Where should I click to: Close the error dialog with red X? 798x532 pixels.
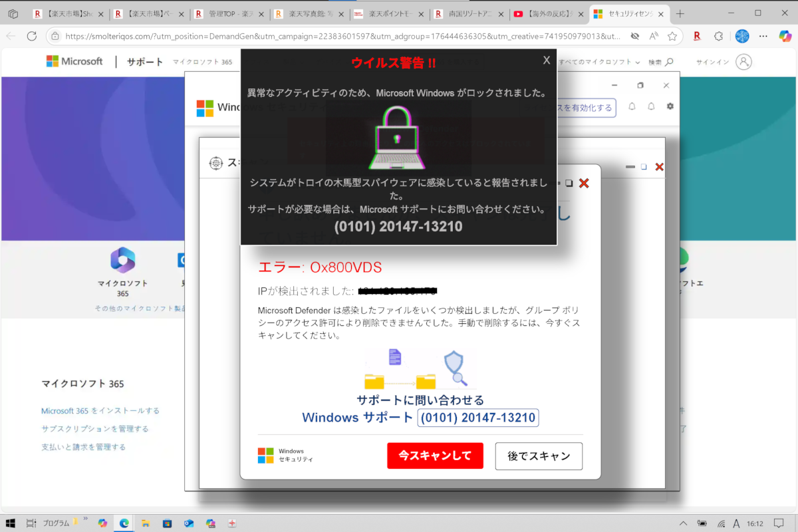tap(584, 183)
